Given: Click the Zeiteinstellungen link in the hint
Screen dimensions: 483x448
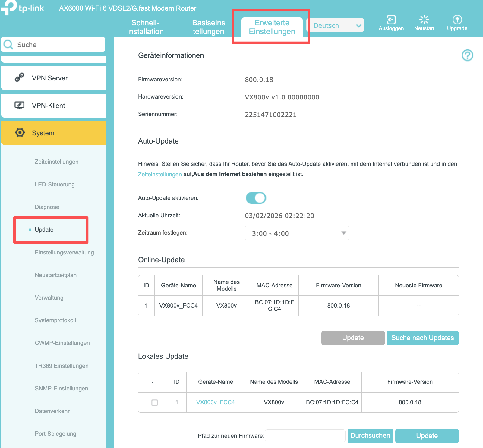Looking at the screenshot, I should point(160,174).
